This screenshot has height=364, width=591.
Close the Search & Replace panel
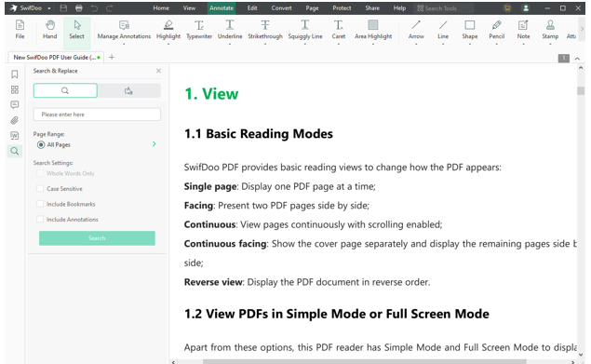tap(158, 71)
